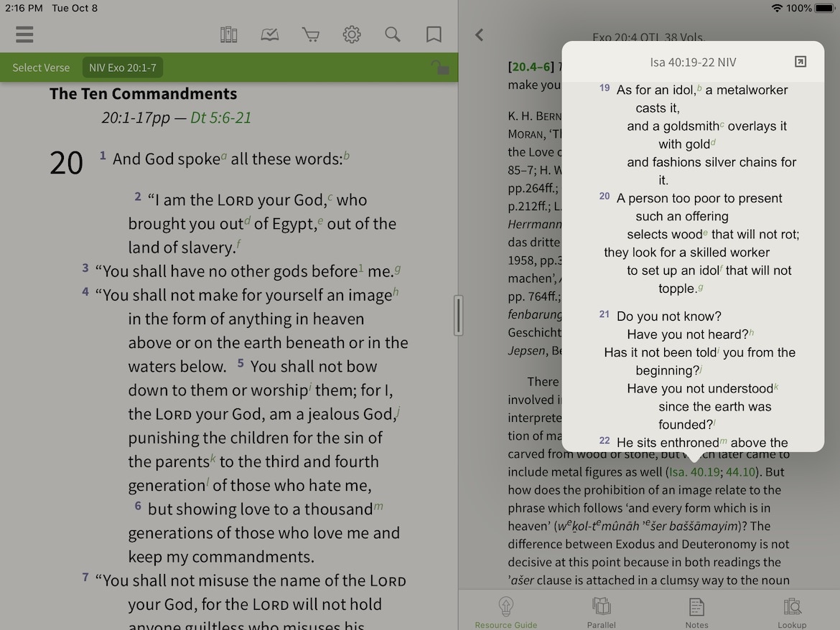
Task: Open the settings gear
Action: pos(351,34)
